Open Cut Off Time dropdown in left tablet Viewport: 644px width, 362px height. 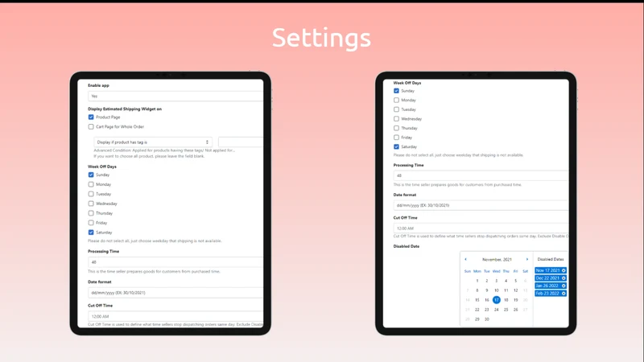click(x=175, y=316)
